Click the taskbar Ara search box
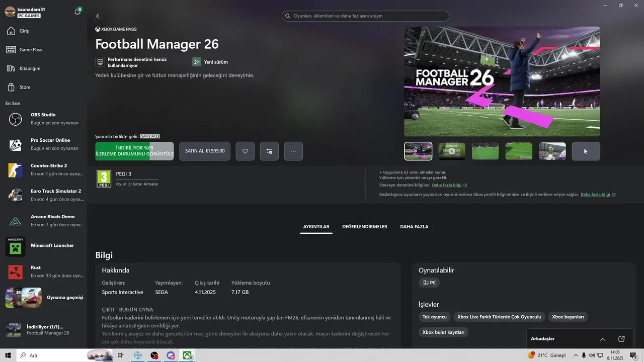The height and width of the screenshot is (362, 644). click(64, 355)
